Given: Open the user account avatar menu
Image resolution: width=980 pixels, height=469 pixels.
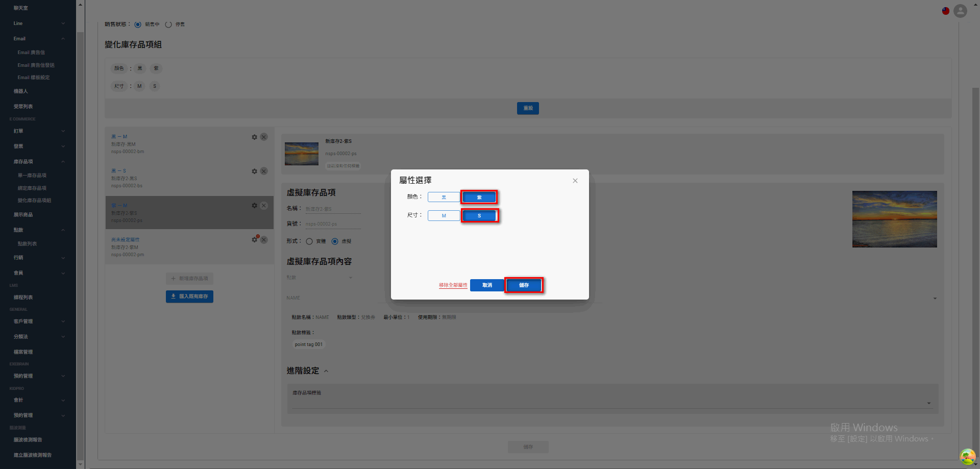Looking at the screenshot, I should (x=960, y=11).
